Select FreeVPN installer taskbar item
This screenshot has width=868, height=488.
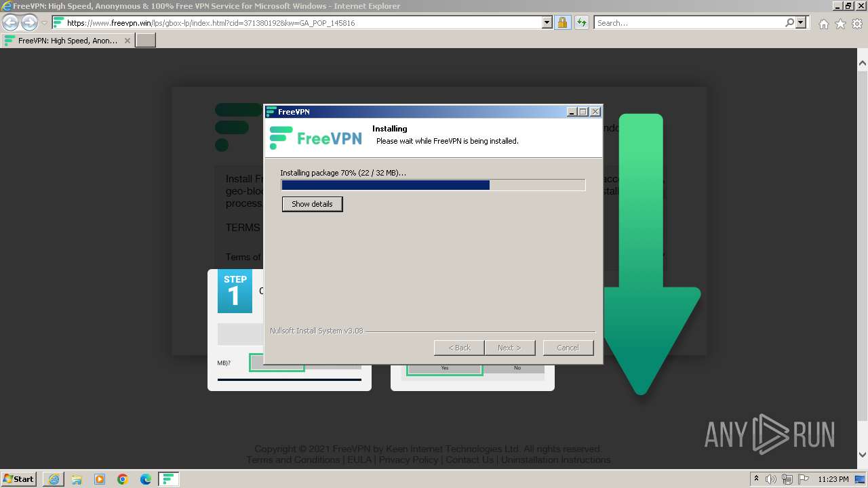tap(169, 479)
